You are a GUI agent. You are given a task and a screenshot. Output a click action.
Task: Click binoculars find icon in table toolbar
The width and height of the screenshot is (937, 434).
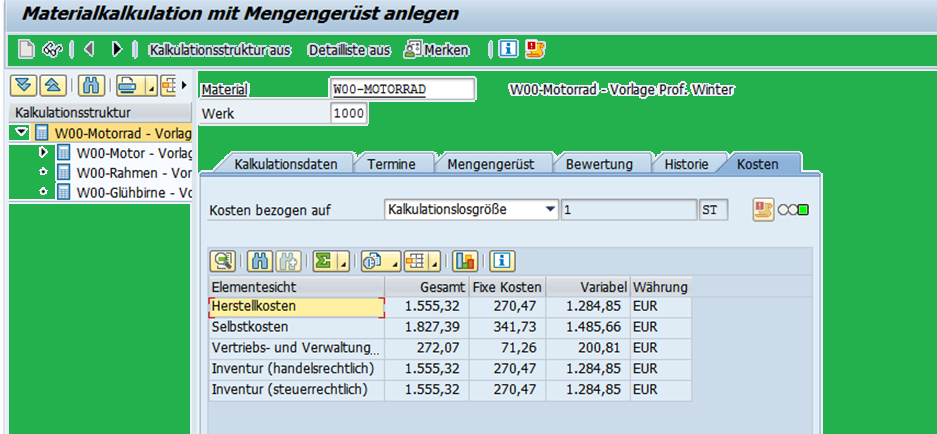pyautogui.click(x=259, y=261)
